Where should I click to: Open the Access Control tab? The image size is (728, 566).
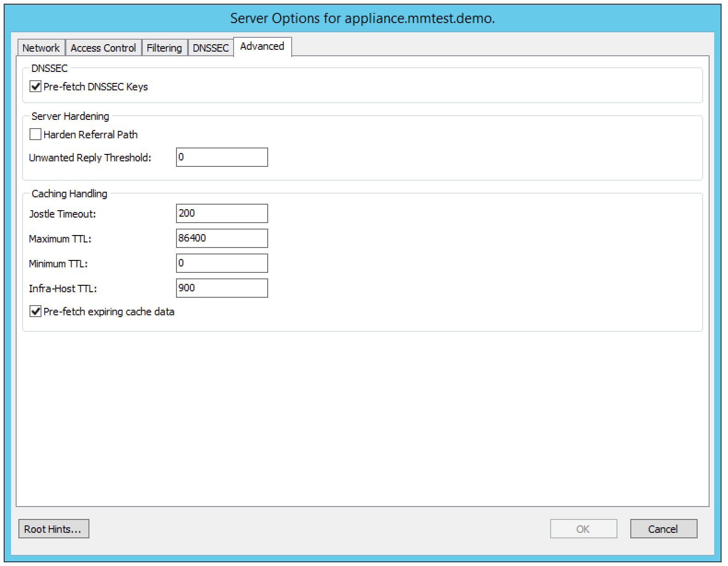coord(103,48)
